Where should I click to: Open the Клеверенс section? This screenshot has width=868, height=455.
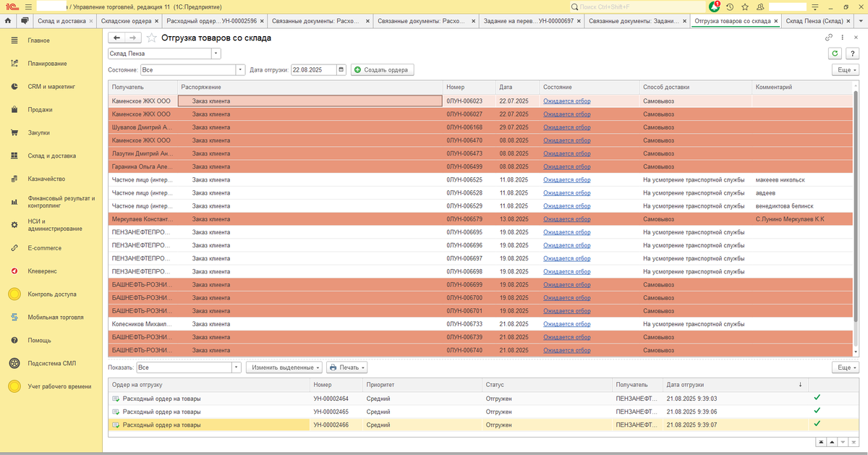point(51,271)
